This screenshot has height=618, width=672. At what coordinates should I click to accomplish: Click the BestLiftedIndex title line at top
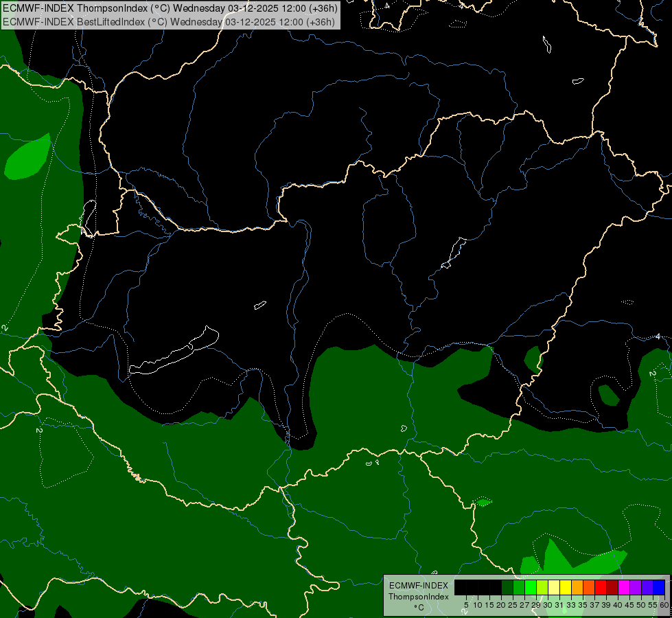click(x=168, y=22)
